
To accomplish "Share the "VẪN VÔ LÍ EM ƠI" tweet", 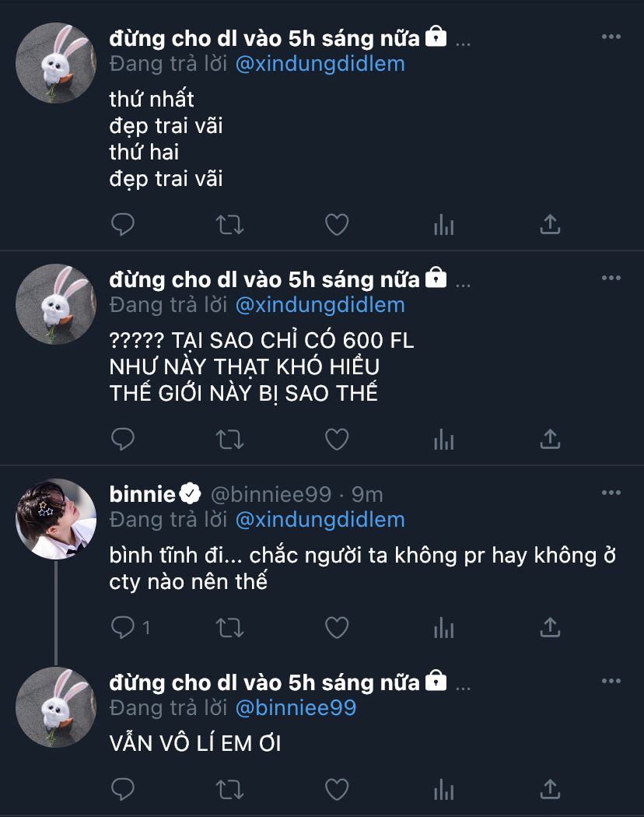I will point(550,790).
